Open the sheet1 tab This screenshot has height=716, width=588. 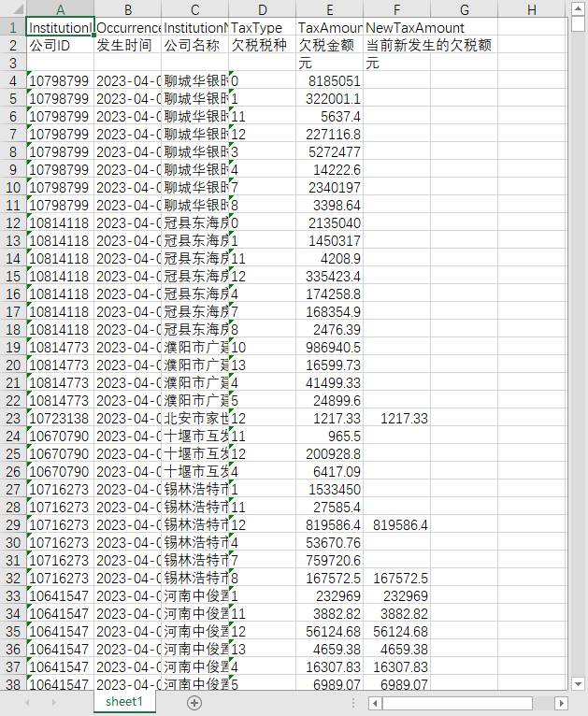(124, 702)
